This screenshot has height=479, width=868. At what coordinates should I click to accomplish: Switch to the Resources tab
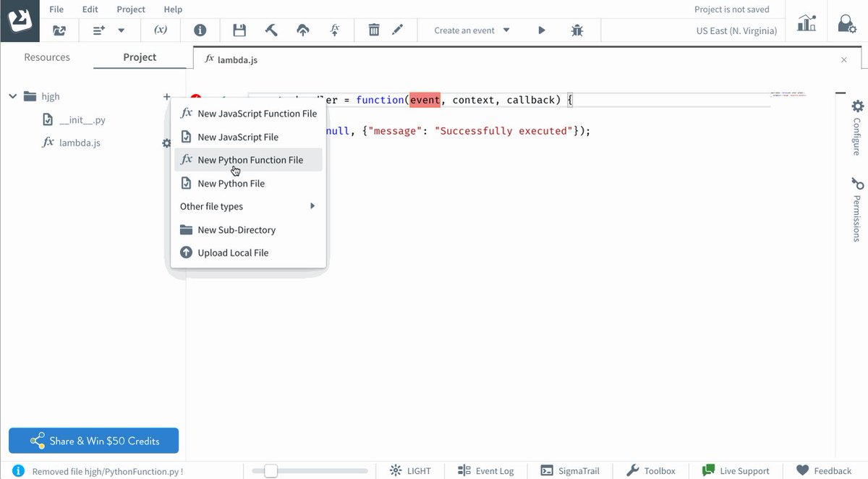47,57
